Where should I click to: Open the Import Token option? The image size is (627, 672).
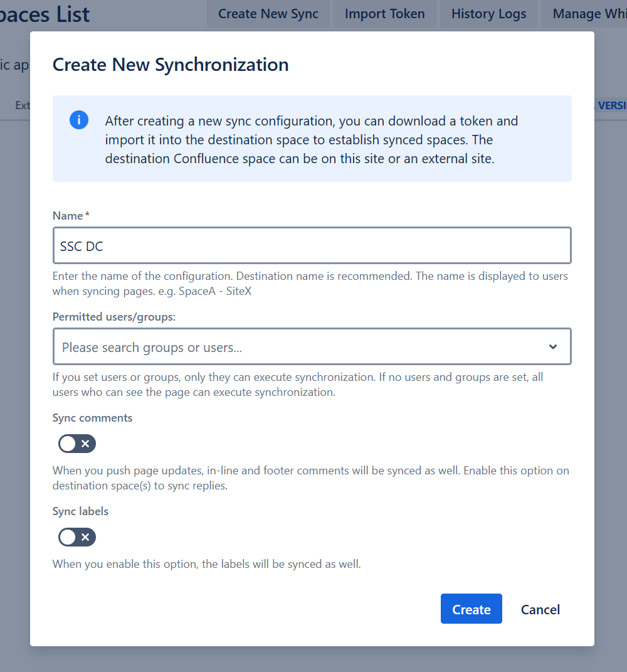tap(384, 14)
